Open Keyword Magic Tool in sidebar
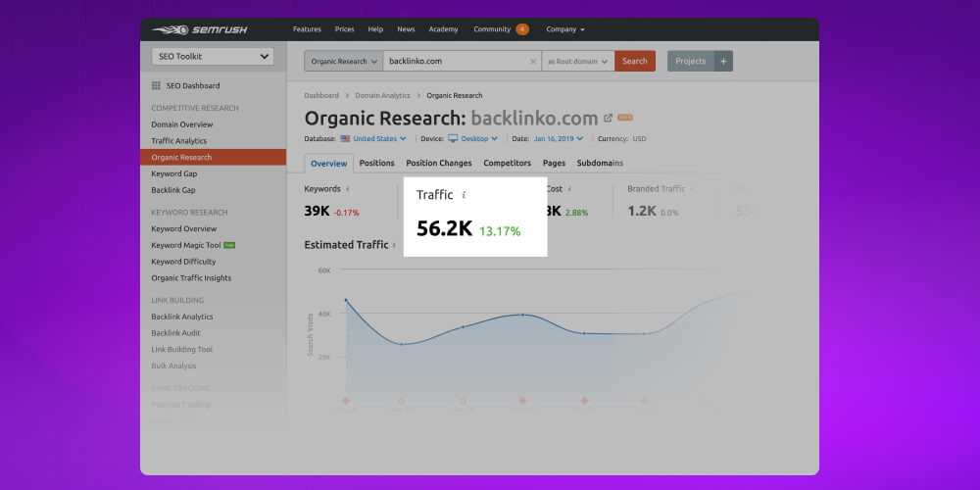Image resolution: width=980 pixels, height=490 pixels. click(186, 245)
